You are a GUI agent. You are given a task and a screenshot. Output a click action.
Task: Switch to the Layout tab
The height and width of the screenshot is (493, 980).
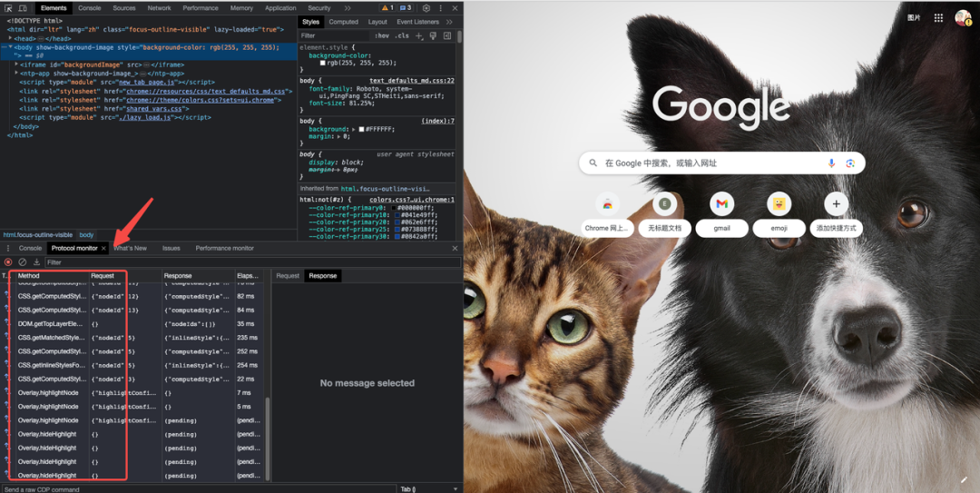[377, 22]
